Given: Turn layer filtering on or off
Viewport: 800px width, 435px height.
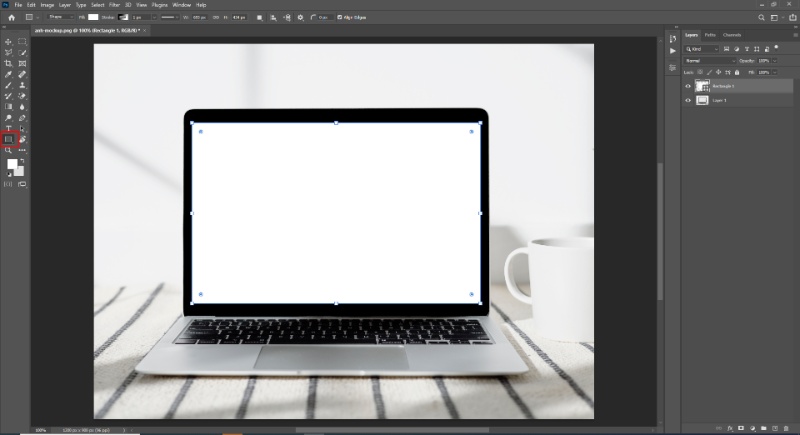Looking at the screenshot, I should (x=777, y=48).
